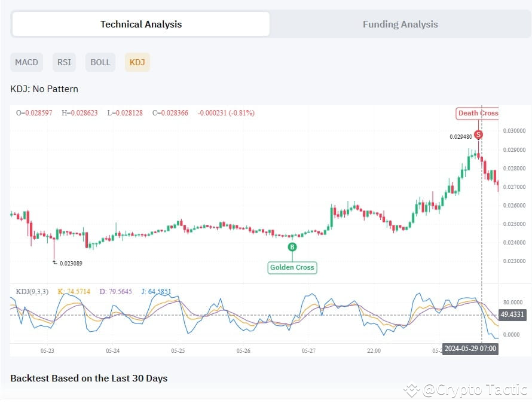Image resolution: width=532 pixels, height=403 pixels.
Task: Click the 0.029480 high price label
Action: [460, 136]
